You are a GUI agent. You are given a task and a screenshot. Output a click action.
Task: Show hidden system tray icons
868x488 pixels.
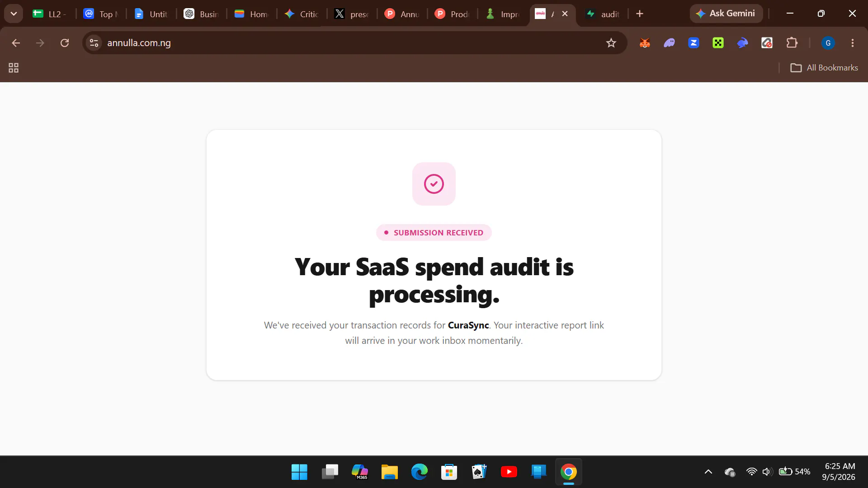[708, 472]
